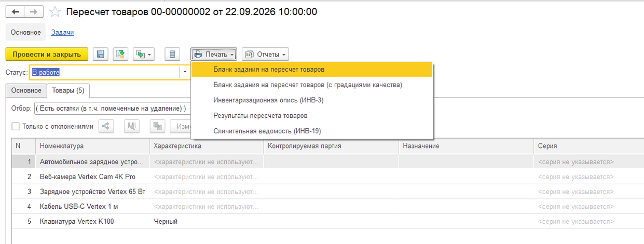Open the Отчеты reports dropdown

click(265, 54)
